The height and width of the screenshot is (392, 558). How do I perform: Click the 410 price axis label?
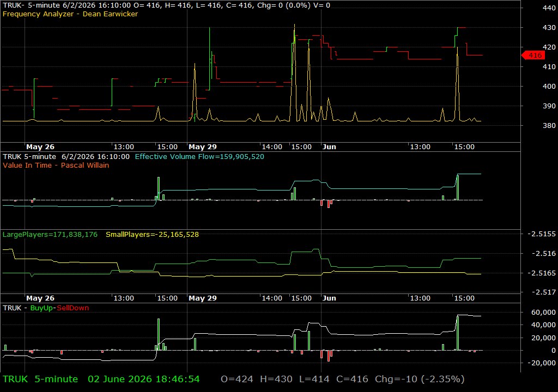click(x=549, y=66)
